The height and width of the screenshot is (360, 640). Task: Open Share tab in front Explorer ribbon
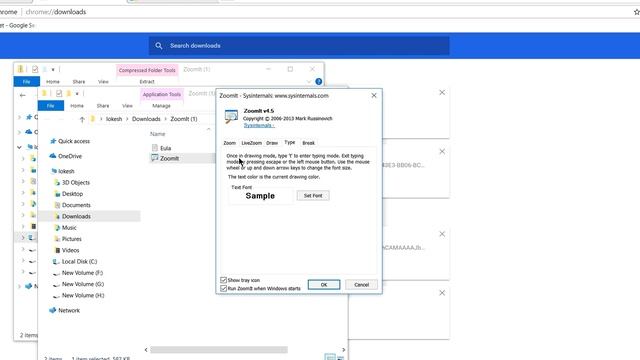point(103,106)
